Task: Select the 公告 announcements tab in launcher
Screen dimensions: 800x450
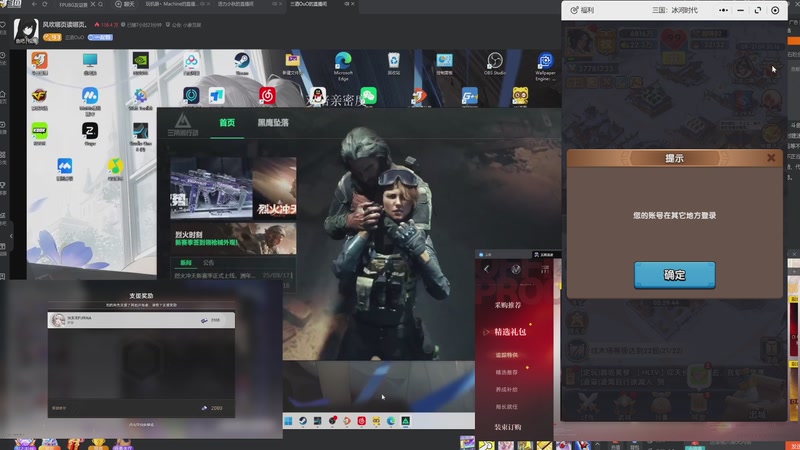Action: click(x=209, y=262)
